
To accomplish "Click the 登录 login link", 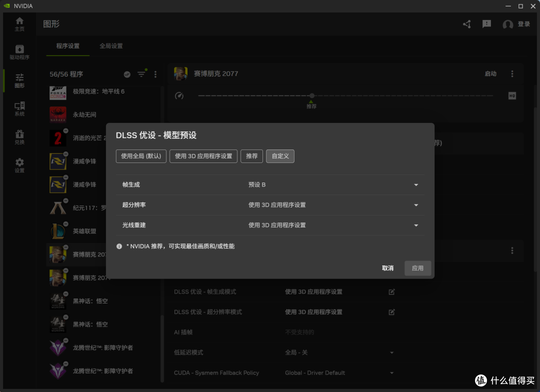I will [524, 24].
